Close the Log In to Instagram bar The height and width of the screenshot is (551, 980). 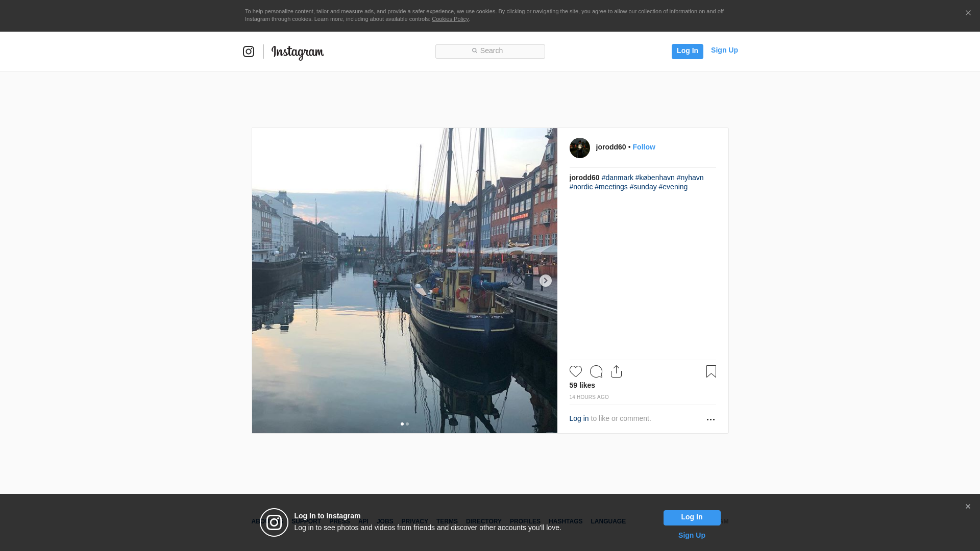(967, 507)
